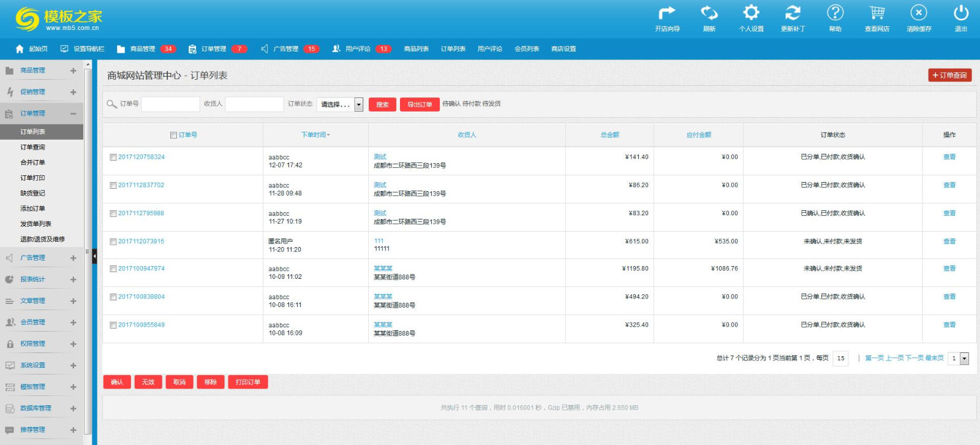Check the box for order 2017120758324
The height and width of the screenshot is (445, 980).
(113, 158)
